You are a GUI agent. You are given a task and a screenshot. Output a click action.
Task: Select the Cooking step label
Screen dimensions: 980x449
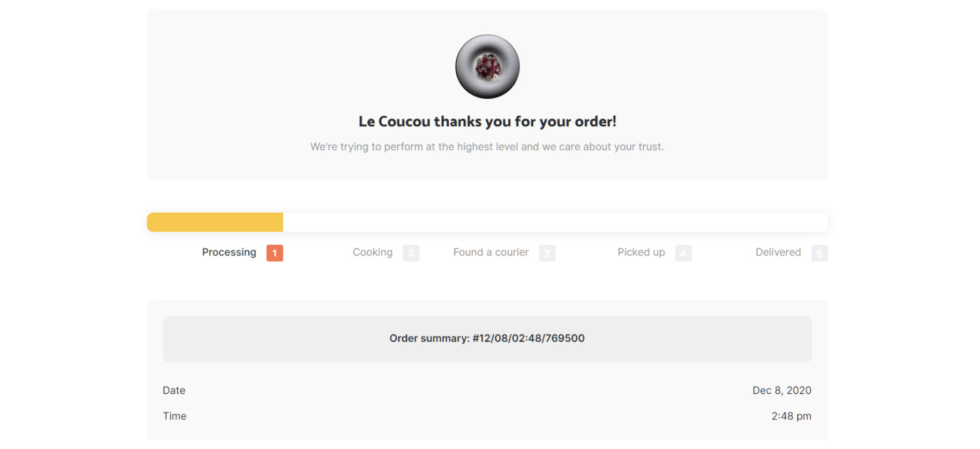click(372, 252)
